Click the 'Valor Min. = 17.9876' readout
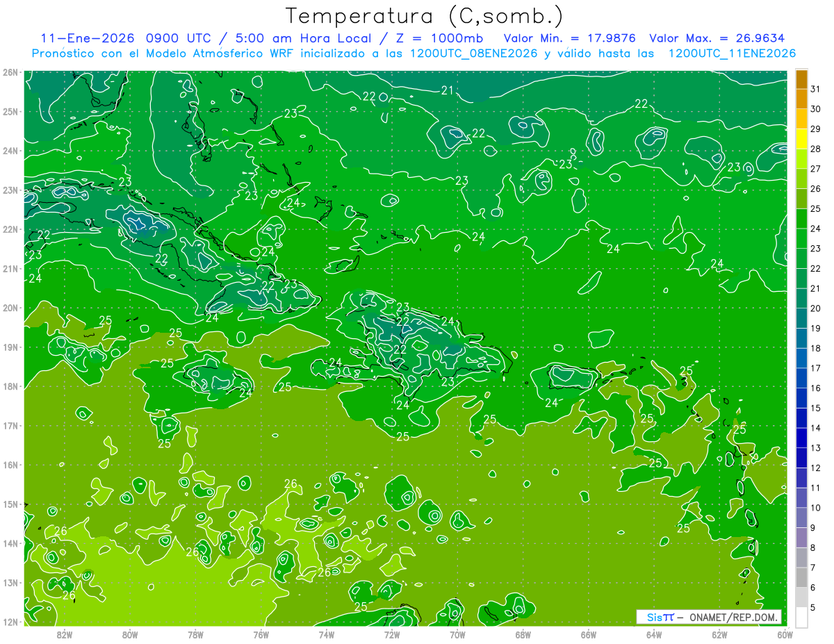 click(x=571, y=38)
